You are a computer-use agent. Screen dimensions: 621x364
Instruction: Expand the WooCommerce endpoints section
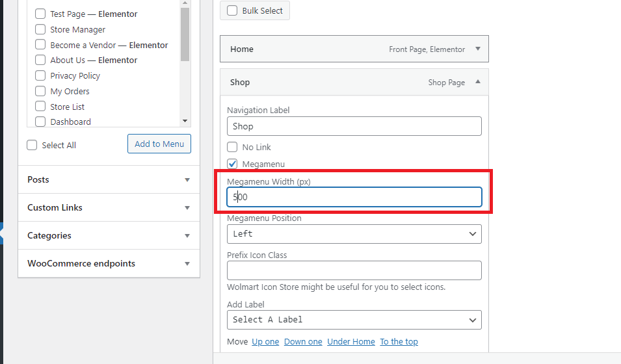click(187, 264)
